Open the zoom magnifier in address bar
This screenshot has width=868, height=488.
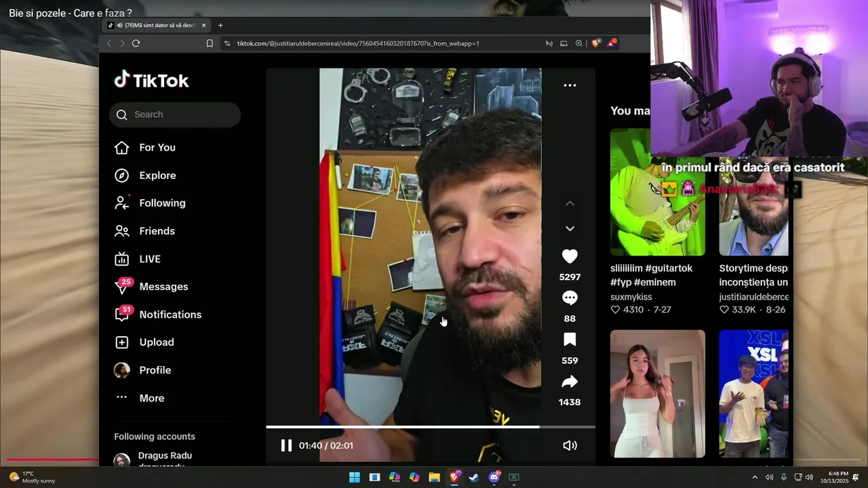click(578, 43)
